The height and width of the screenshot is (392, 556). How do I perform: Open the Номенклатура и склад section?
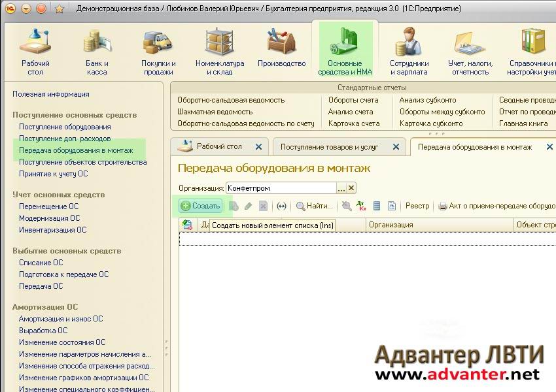tap(220, 52)
